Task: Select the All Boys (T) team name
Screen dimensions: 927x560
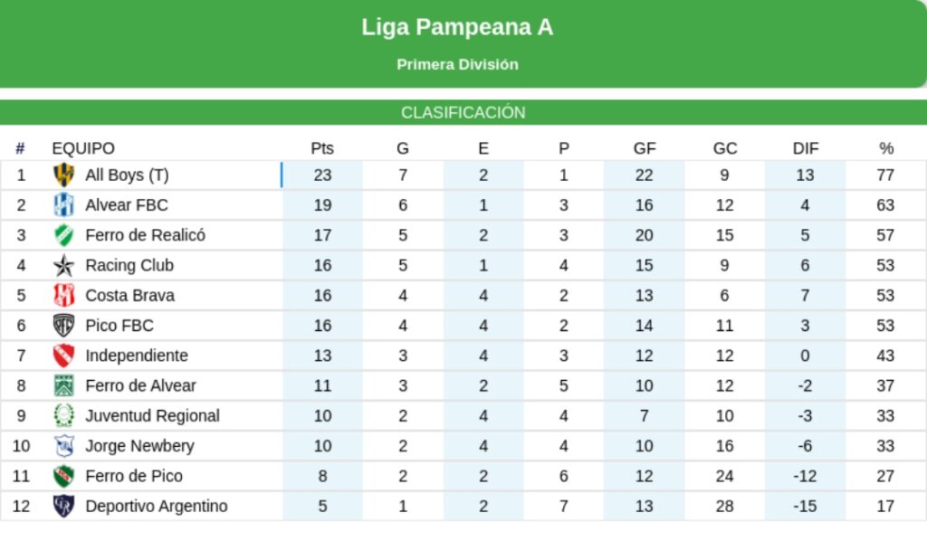Action: [127, 175]
